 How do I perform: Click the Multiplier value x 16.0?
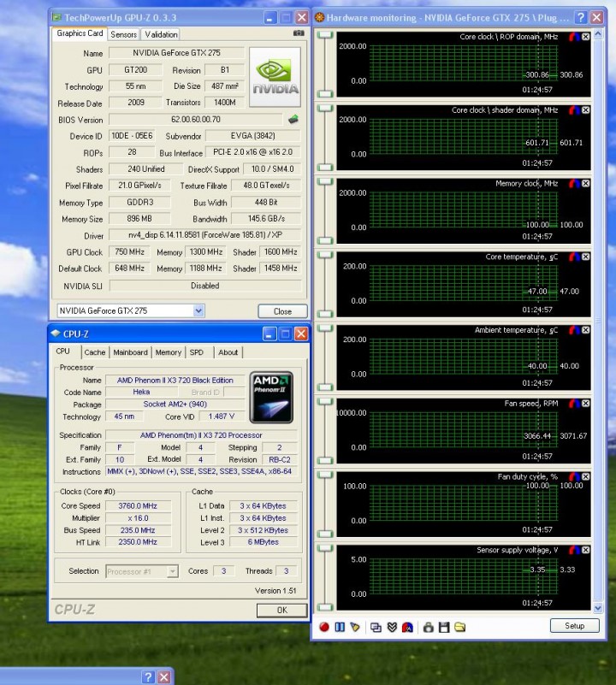[x=138, y=518]
